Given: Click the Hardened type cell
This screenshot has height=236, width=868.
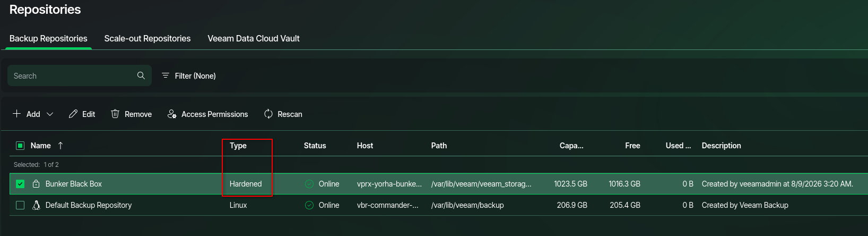Looking at the screenshot, I should tap(246, 184).
